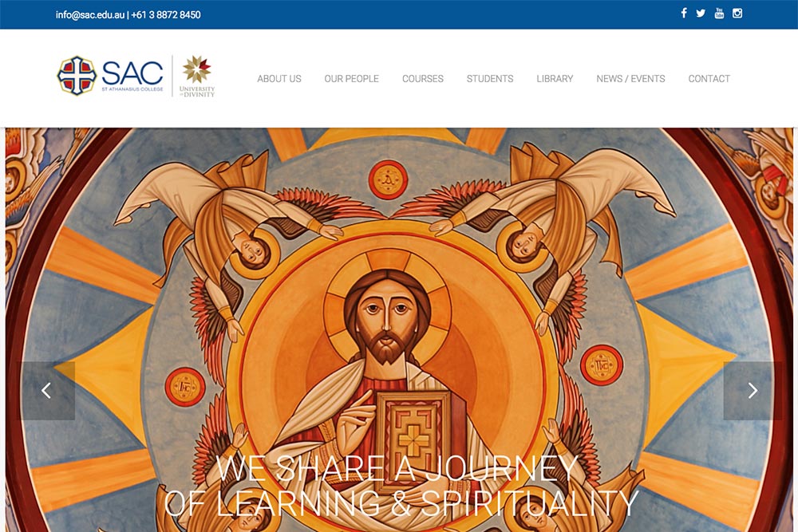Open the News / Events menu
This screenshot has height=532, width=798.
630,79
